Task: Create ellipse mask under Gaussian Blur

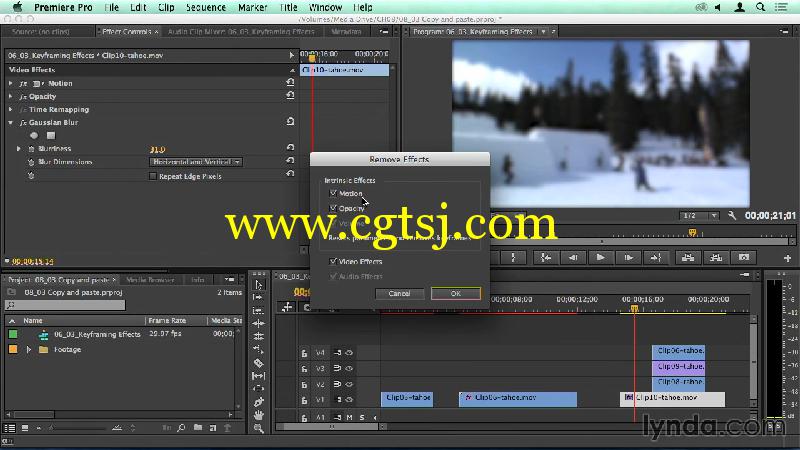Action: pos(34,136)
